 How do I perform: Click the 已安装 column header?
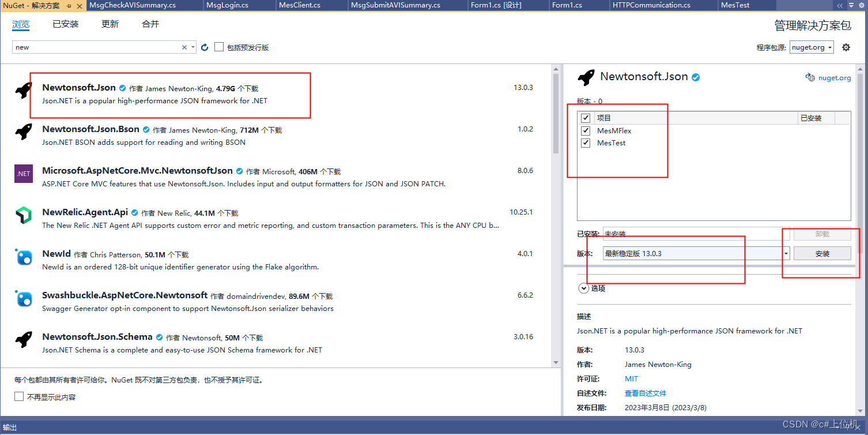tap(816, 118)
